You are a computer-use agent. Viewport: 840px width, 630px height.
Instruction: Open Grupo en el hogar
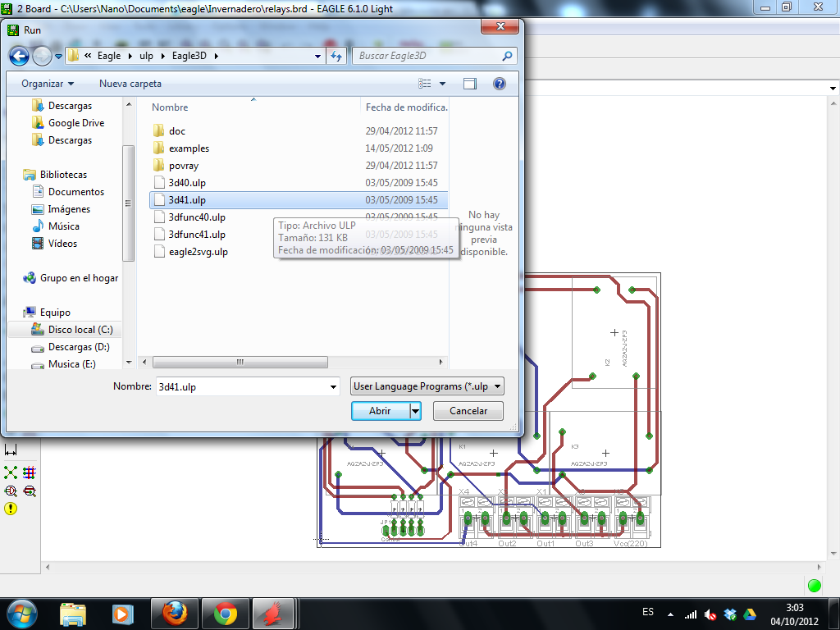(79, 278)
